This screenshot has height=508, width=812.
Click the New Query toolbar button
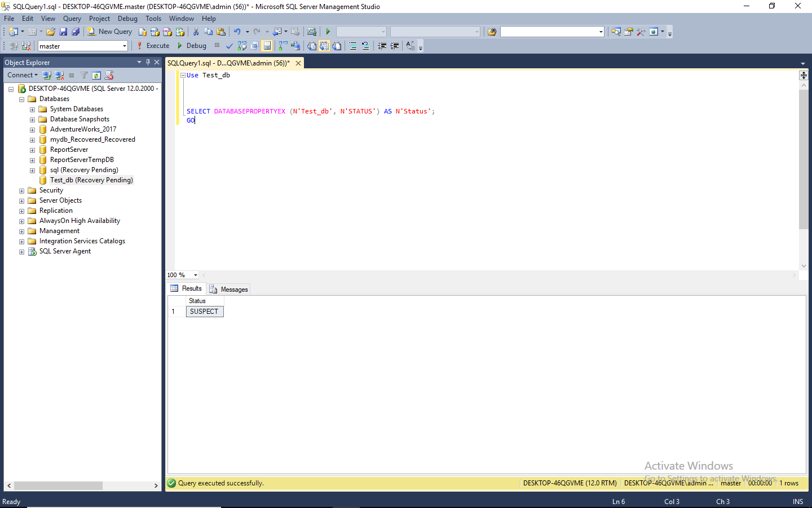click(109, 32)
